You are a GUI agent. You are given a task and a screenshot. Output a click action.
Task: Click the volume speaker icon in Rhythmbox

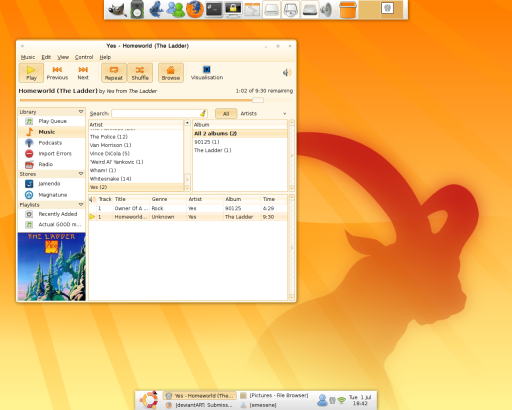[x=287, y=72]
